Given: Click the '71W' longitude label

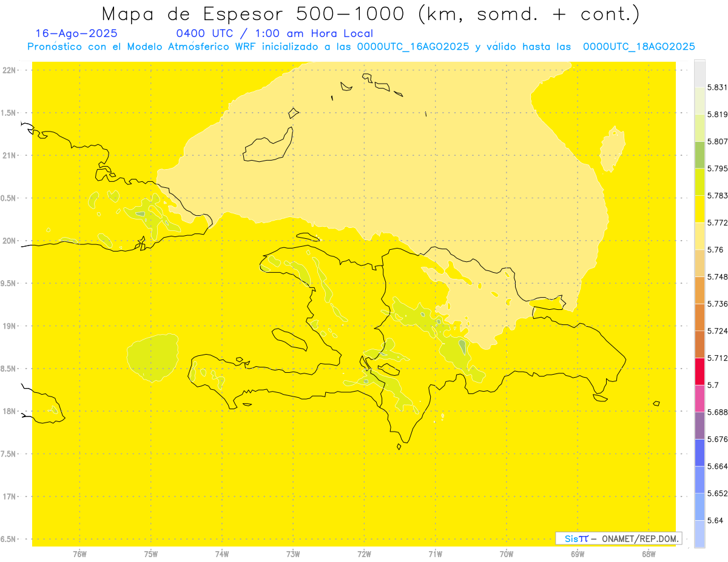Looking at the screenshot, I should coord(435,554).
